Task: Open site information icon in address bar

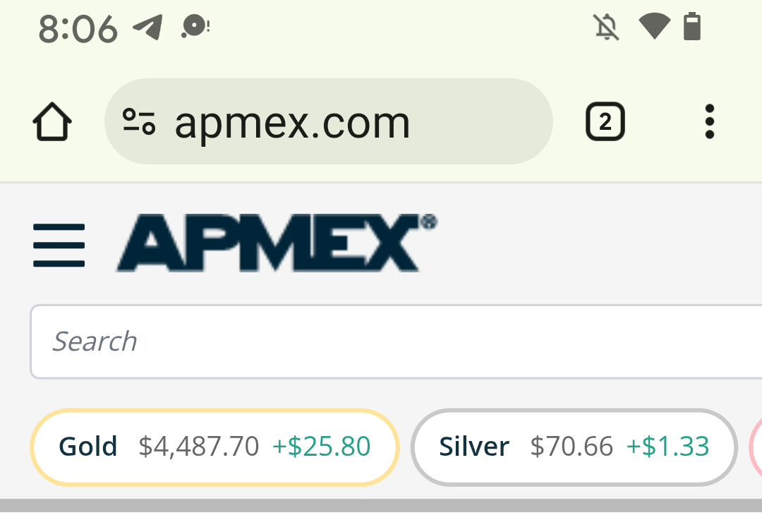Action: [x=139, y=122]
